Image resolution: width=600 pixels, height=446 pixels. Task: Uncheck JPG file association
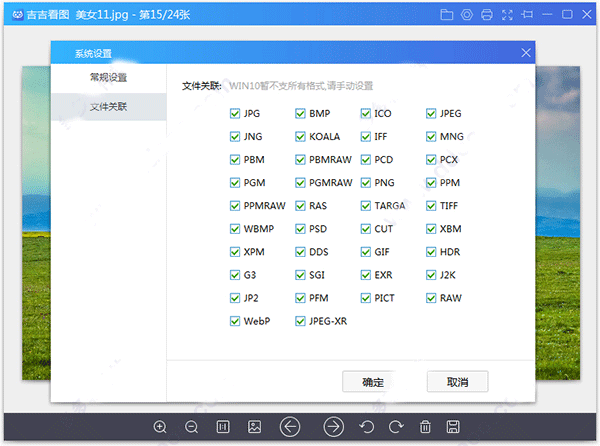[235, 114]
